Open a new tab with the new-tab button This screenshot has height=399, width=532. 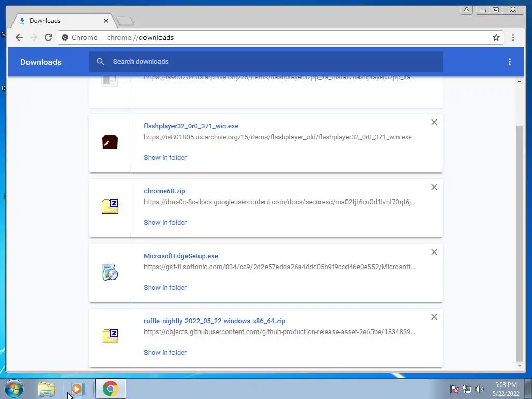(125, 21)
